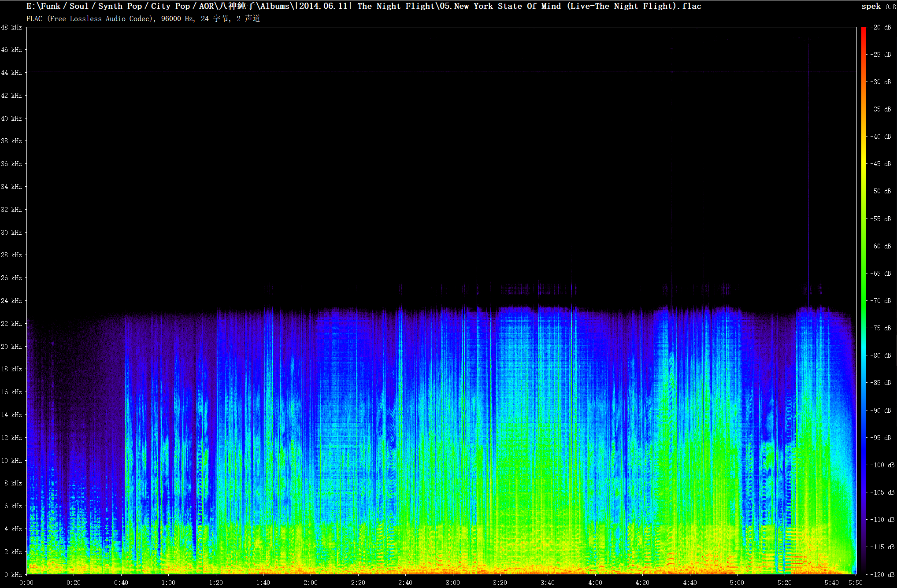Click the 4:40 time axis label
Screen dimensions: 897x588
pos(690,583)
